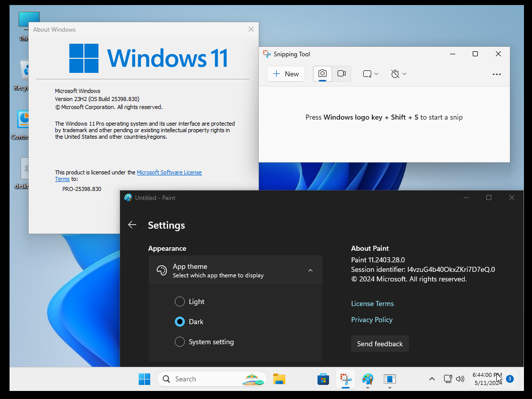Click Snipping Tool taskbar icon
Viewport: 532px width, 399px height.
coord(346,379)
